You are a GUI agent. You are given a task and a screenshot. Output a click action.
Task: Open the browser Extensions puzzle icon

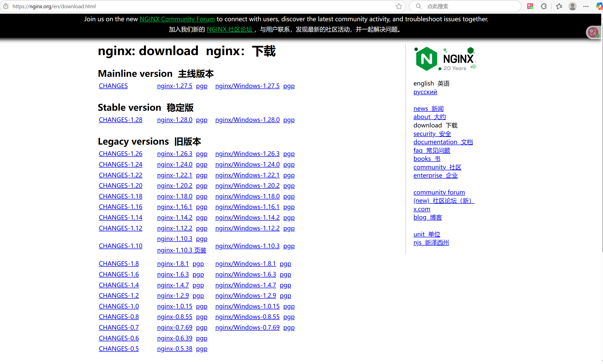point(544,6)
